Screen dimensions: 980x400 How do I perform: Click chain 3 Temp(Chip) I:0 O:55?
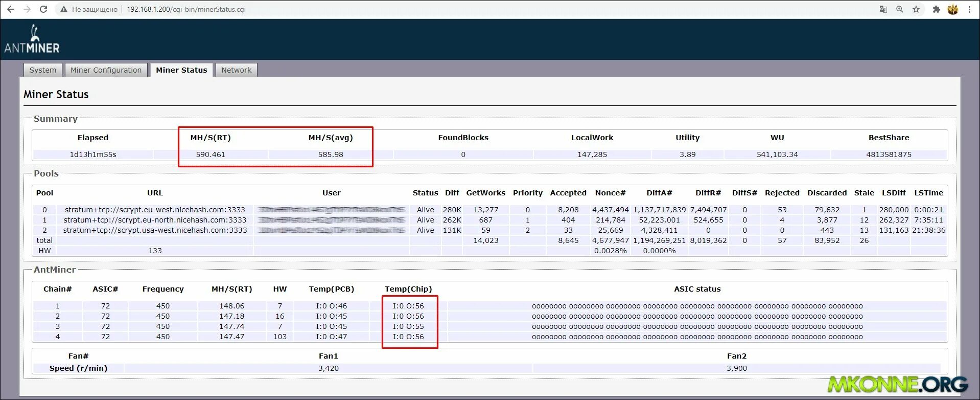click(x=408, y=326)
